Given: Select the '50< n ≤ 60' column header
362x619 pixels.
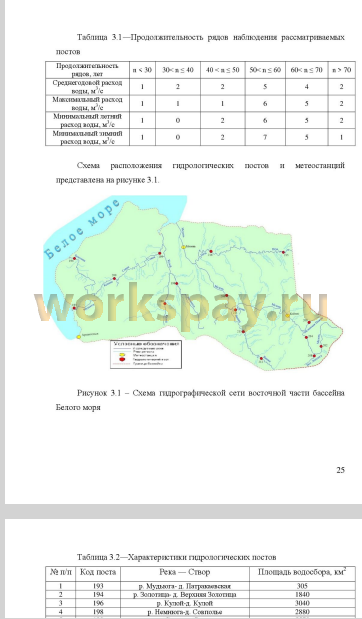Looking at the screenshot, I should coord(265,70).
